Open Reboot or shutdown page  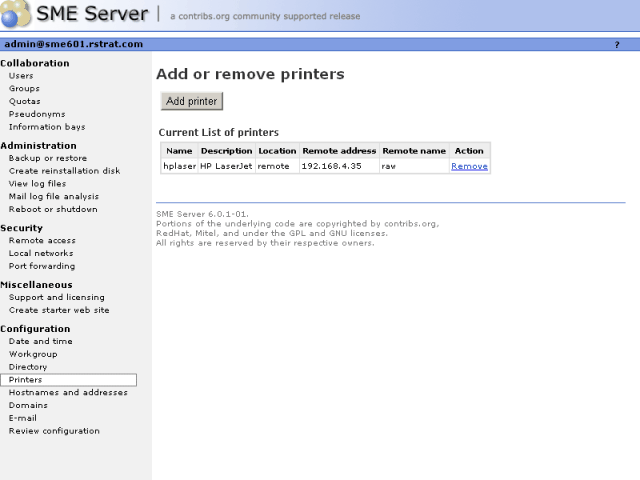click(x=53, y=209)
